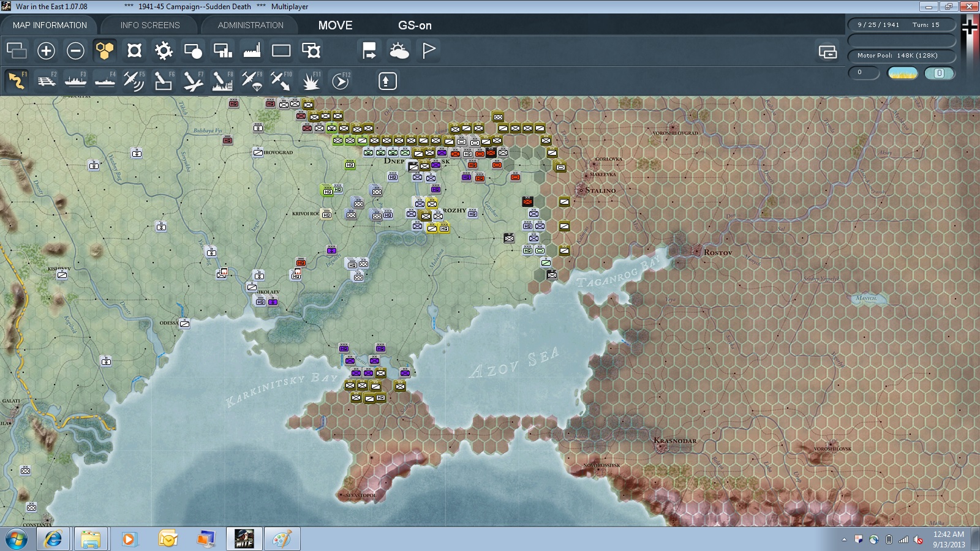Select the explosion F11 mode icon

coord(311,81)
